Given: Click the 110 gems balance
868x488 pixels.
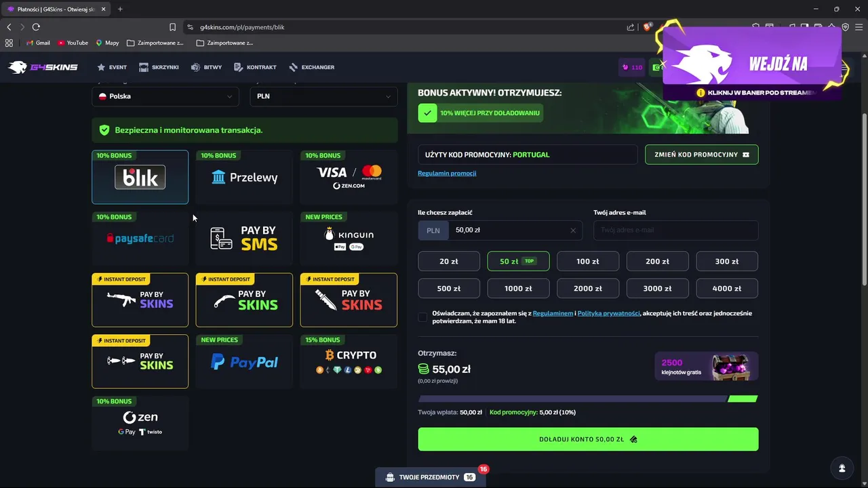Looking at the screenshot, I should [632, 67].
